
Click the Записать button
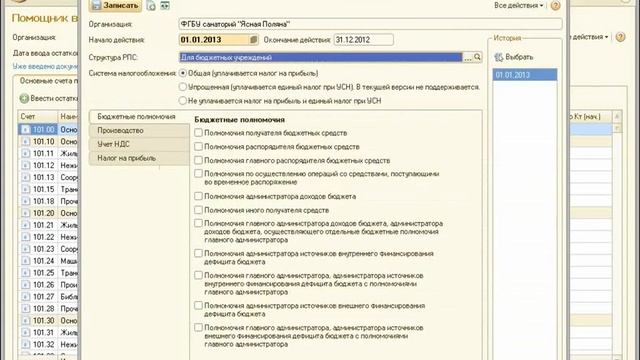(x=115, y=6)
